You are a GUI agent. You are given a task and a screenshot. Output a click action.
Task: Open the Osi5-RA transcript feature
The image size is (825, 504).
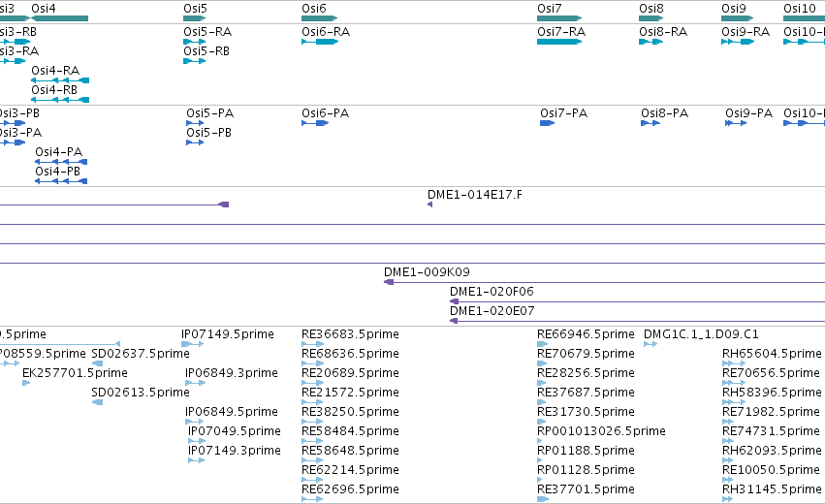[195, 42]
